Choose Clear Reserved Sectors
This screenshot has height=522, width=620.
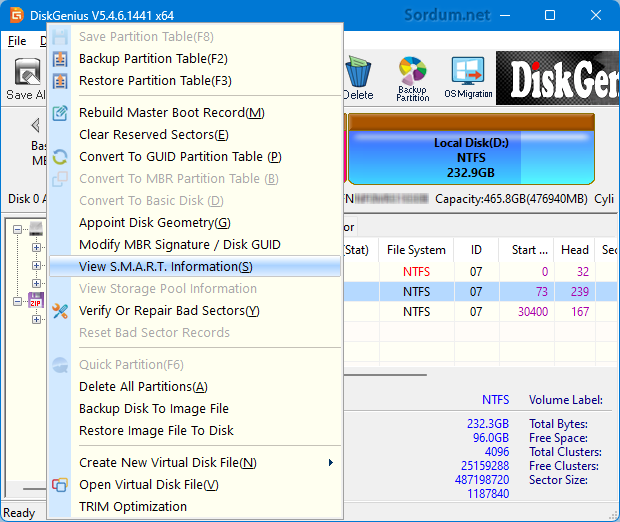(x=195, y=135)
